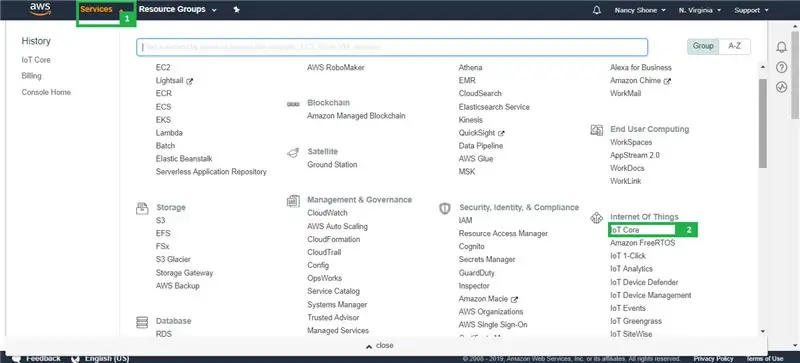Click the Database category icon
The height and width of the screenshot is (363, 800).
click(142, 322)
